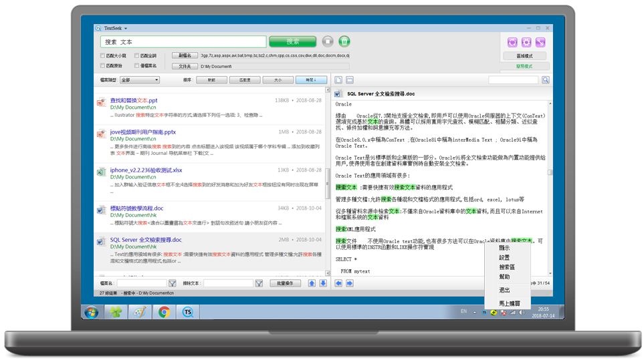The height and width of the screenshot is (360, 644).
Task: Open the TextSeek title dropdown arrow
Action: click(x=126, y=29)
